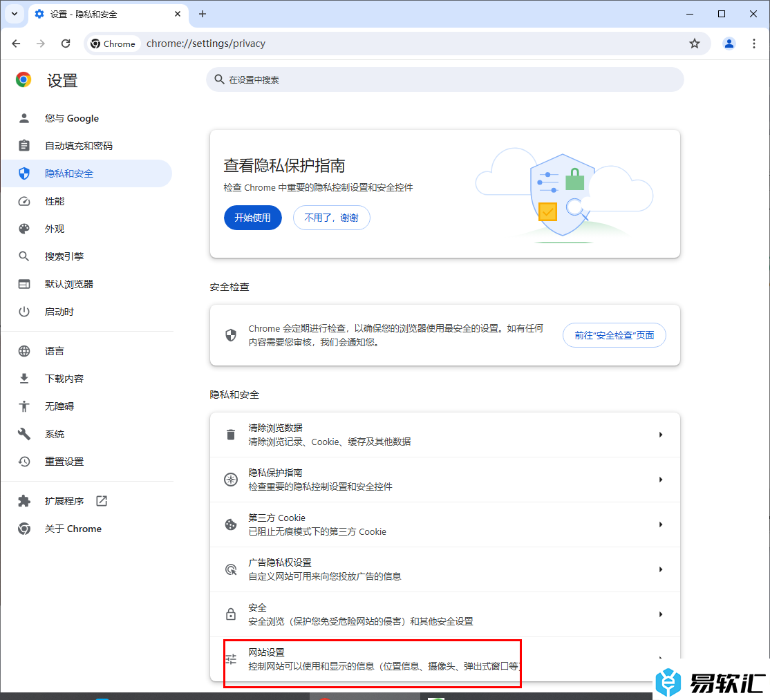The height and width of the screenshot is (700, 770).
Task: Open 自动填充和密码 in the sidebar
Action: pos(86,146)
